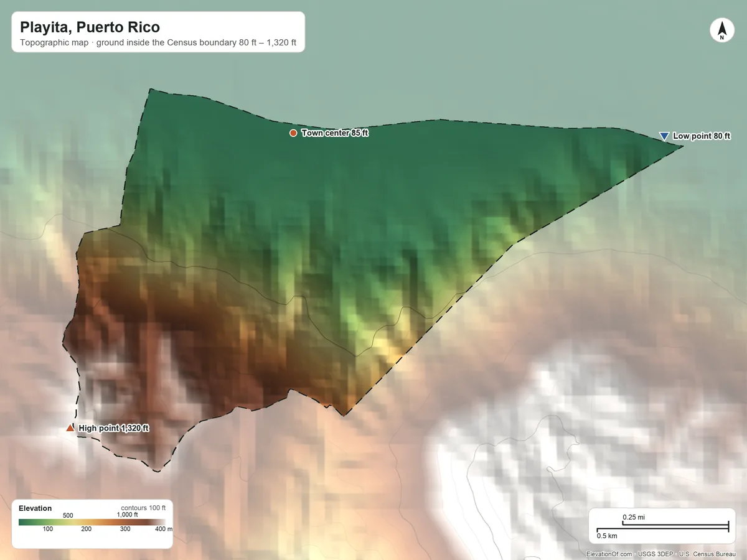Click the scale bar line
747x560 pixels.
pyautogui.click(x=662, y=528)
